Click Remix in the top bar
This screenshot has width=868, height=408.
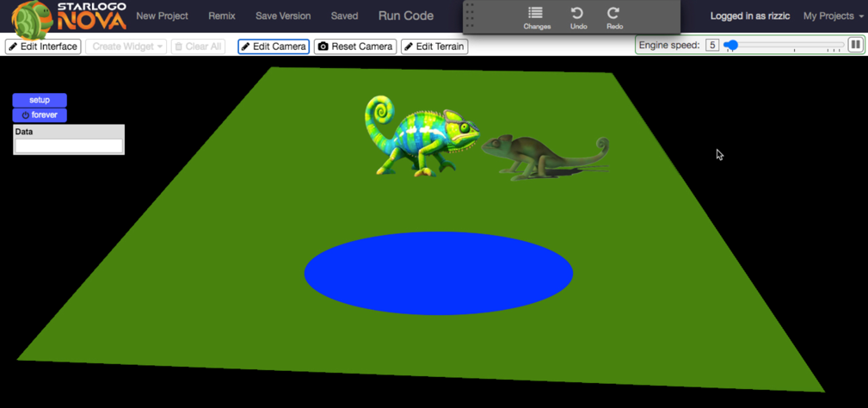click(222, 16)
